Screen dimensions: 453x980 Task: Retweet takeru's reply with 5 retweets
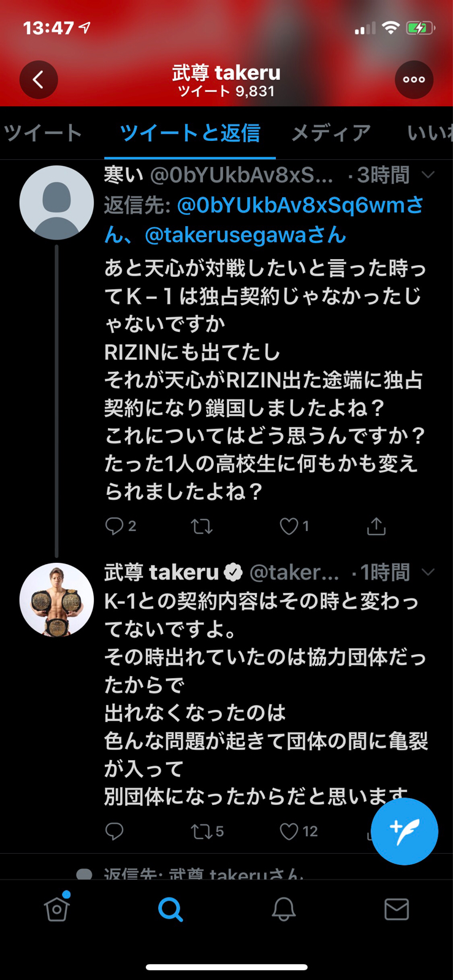click(200, 831)
